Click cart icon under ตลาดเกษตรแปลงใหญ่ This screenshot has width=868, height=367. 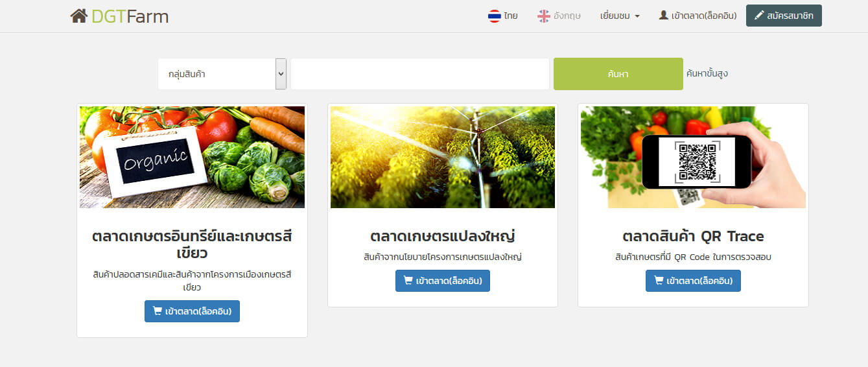[408, 281]
